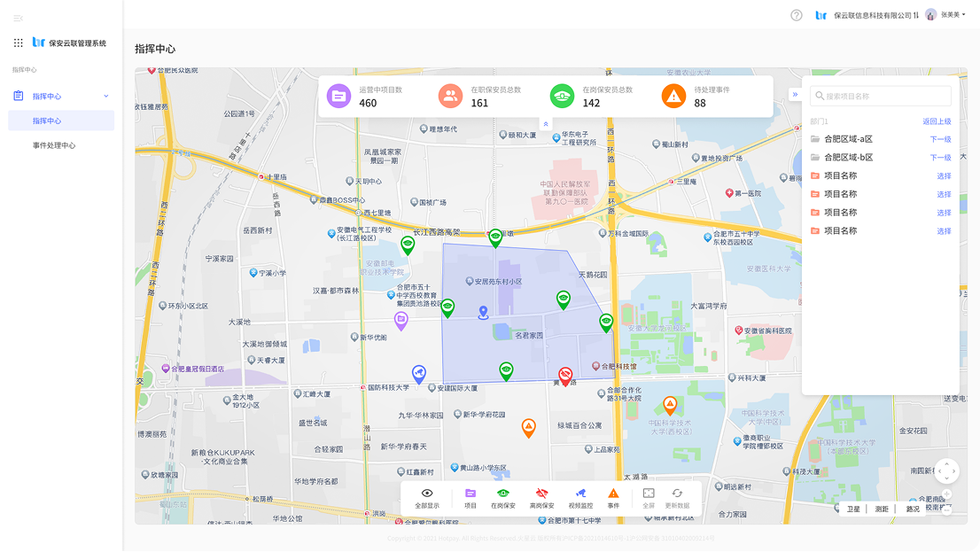Open 事件处理中心 in the sidebar
The image size is (980, 552).
click(54, 145)
